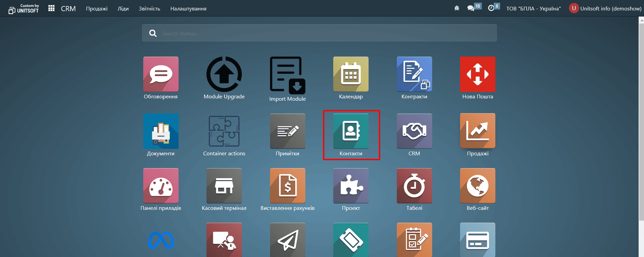This screenshot has width=644, height=257.
Task: Open the Контракти app
Action: pyautogui.click(x=414, y=74)
